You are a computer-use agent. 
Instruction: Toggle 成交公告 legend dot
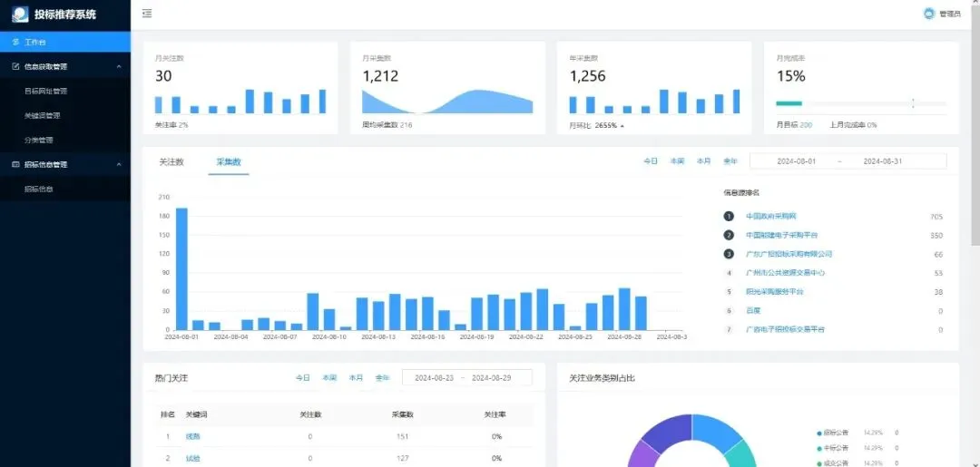818,464
